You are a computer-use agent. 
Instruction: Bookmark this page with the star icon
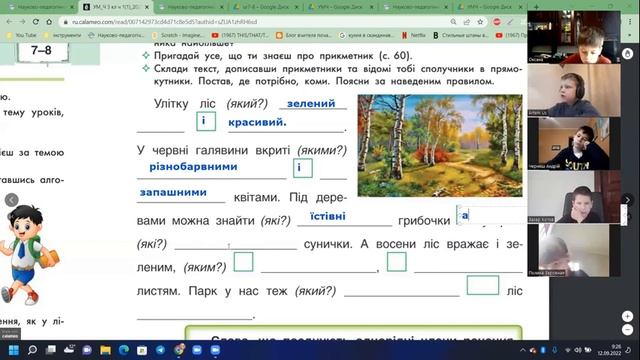pyautogui.click(x=480, y=22)
